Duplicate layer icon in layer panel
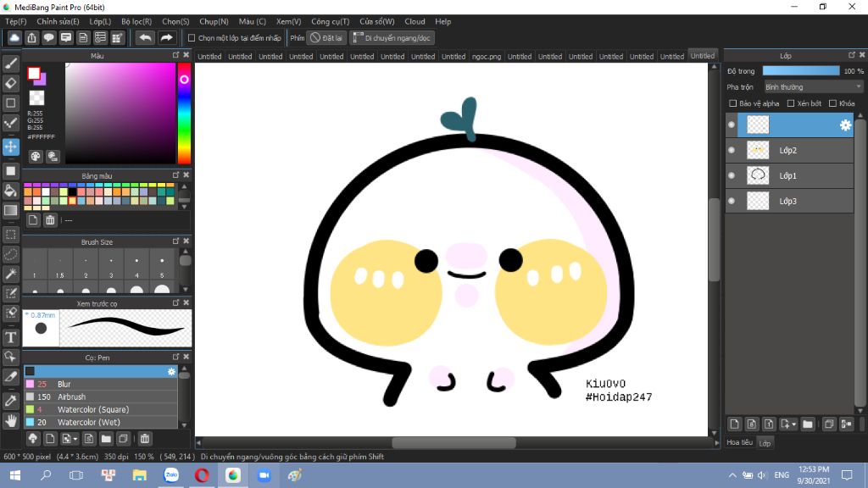This screenshot has width=868, height=488. click(829, 424)
